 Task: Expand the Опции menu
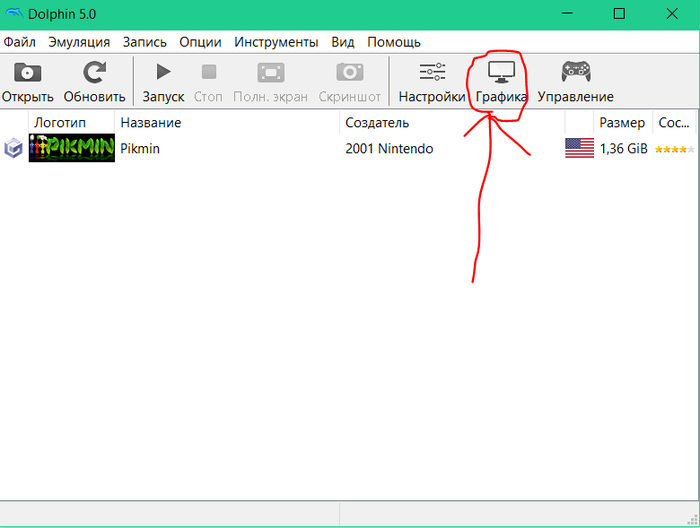[x=200, y=42]
